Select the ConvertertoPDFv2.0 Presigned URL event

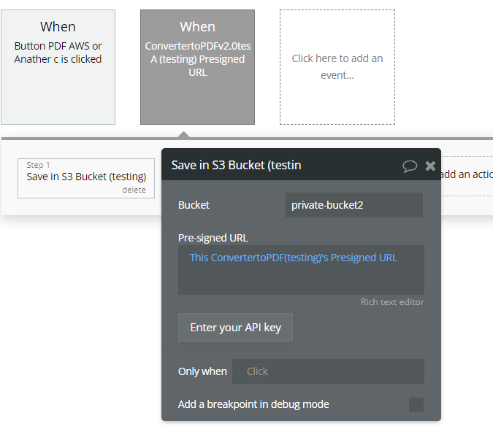tap(197, 66)
